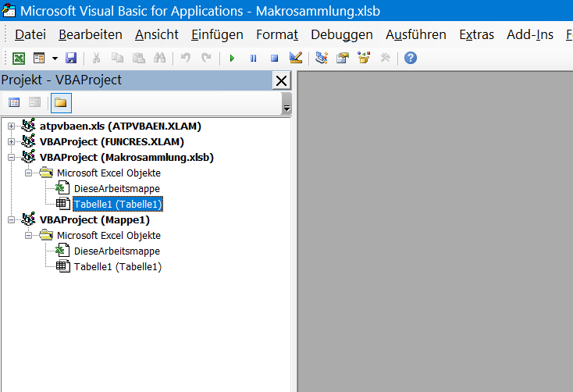Screen dimensions: 573x392
Task: Select VBAProject (FUNCRES.XLAM) in the tree
Action: (x=112, y=142)
